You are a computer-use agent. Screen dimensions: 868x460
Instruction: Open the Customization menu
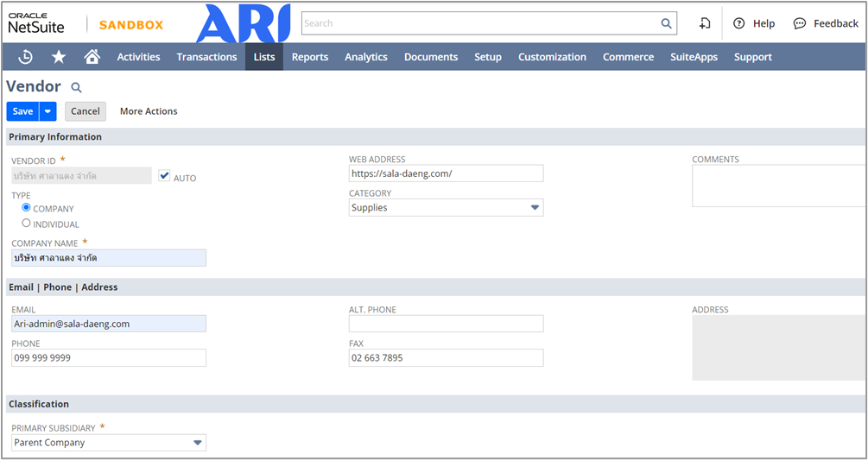pos(552,57)
